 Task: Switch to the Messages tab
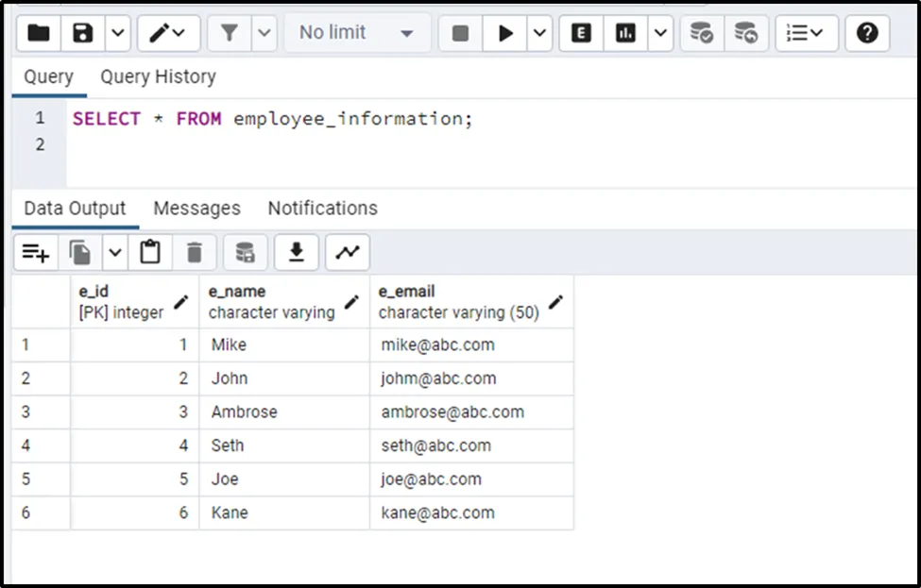(196, 208)
